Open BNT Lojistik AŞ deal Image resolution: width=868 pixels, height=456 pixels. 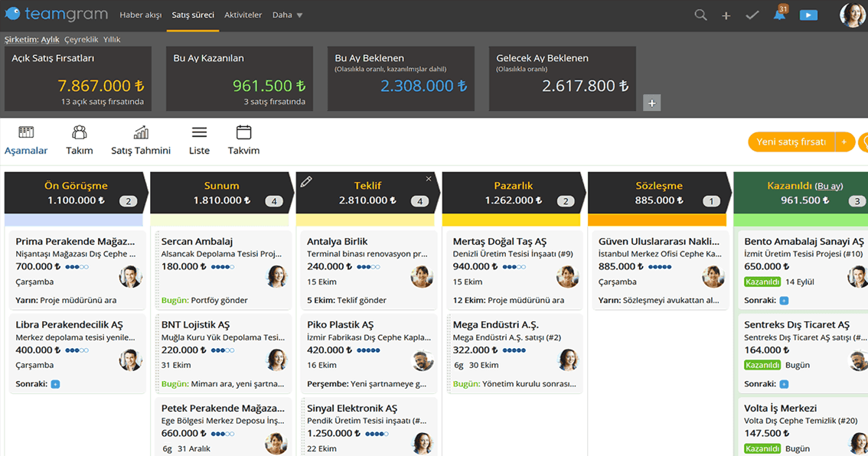(x=195, y=325)
